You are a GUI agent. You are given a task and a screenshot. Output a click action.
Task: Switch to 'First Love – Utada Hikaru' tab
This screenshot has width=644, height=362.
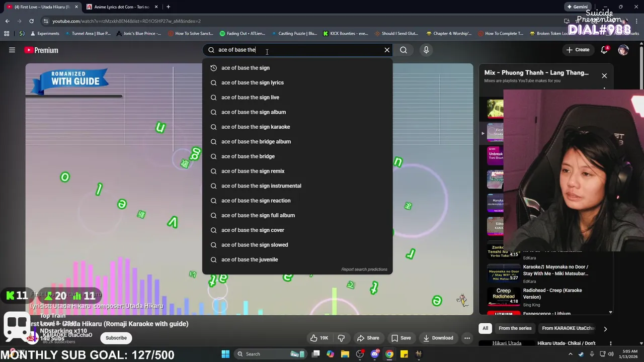coord(42,7)
